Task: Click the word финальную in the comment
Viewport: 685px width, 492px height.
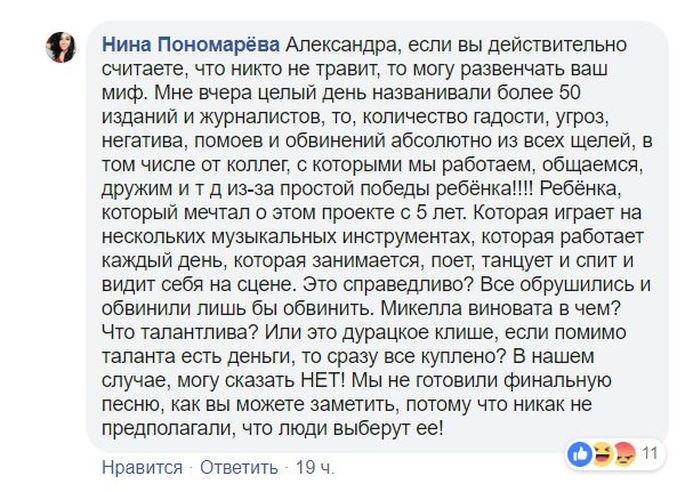Action: point(557,381)
